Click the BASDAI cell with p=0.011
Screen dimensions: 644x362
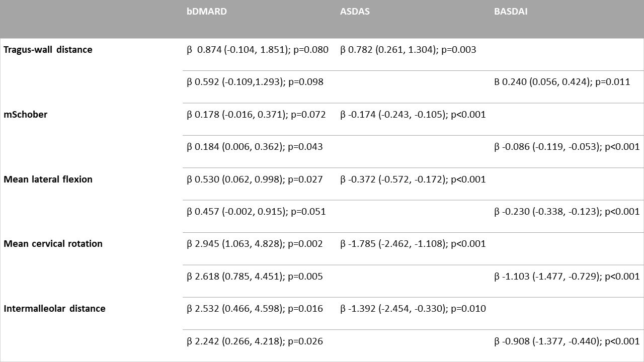pos(561,82)
